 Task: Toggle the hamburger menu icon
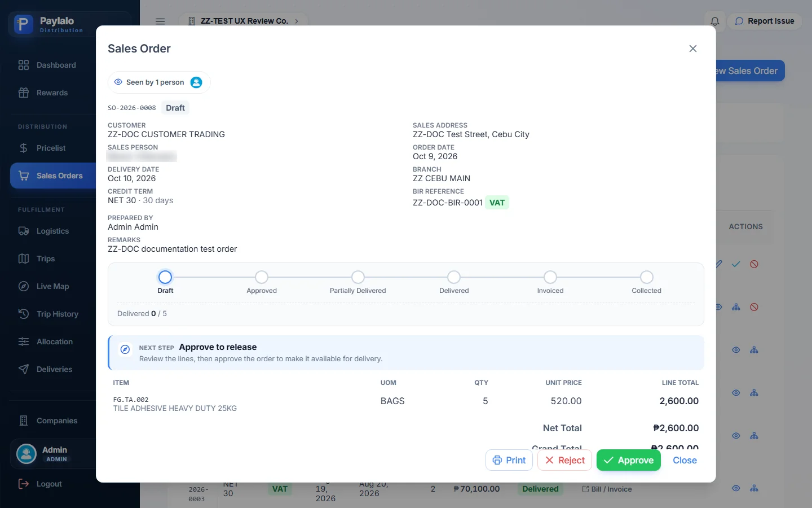[160, 21]
